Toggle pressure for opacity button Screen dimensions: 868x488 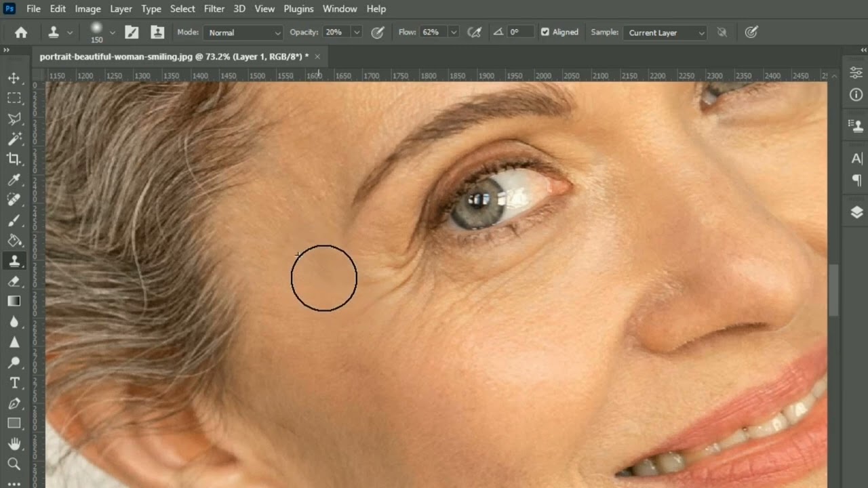tap(378, 32)
